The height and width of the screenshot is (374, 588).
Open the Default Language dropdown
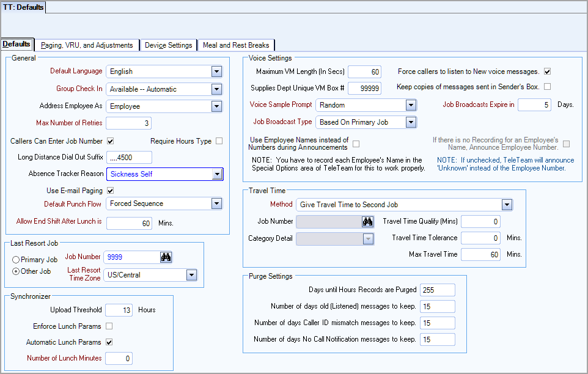pyautogui.click(x=216, y=71)
